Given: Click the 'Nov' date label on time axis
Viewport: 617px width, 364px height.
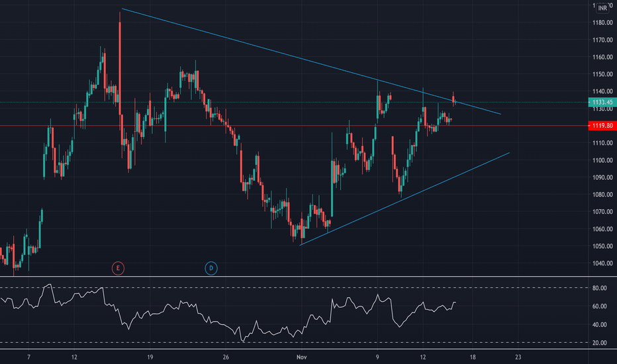Looking at the screenshot, I should pyautogui.click(x=301, y=357).
